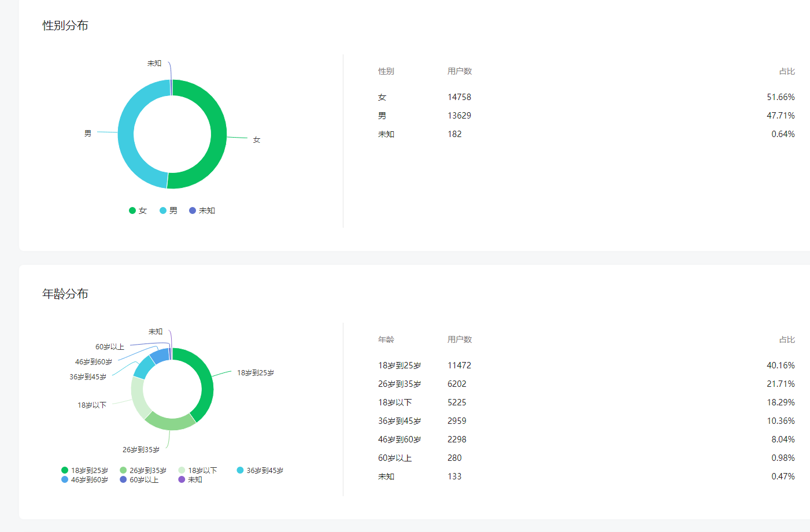The image size is (810, 532).
Task: Click the user count 2959
Action: 457,421
